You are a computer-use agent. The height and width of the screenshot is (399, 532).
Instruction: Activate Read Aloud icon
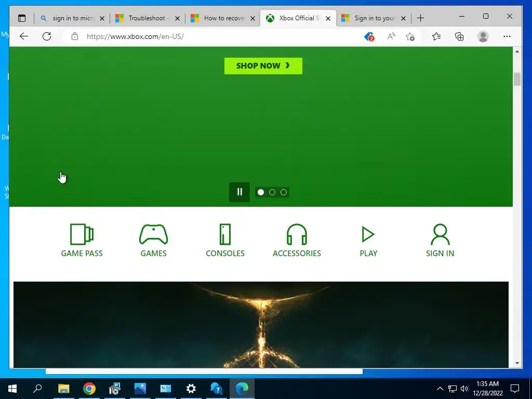(x=391, y=36)
